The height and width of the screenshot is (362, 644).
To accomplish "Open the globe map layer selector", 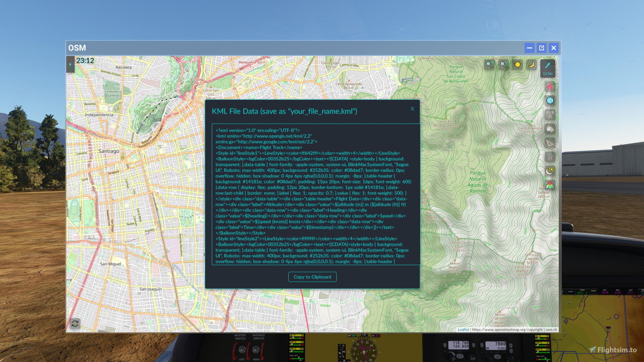I will (549, 100).
